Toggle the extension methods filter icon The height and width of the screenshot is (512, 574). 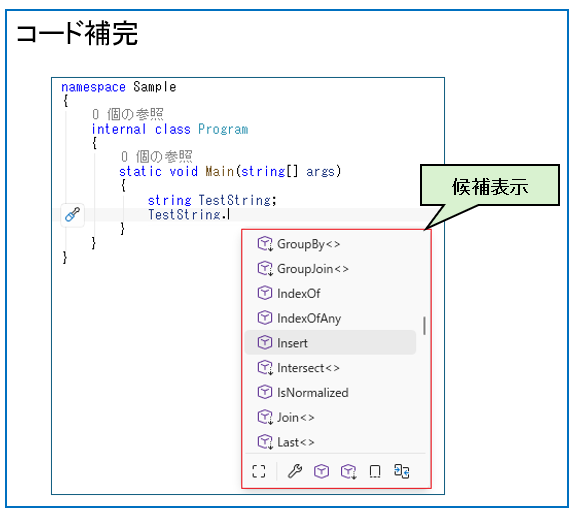pyautogui.click(x=348, y=471)
